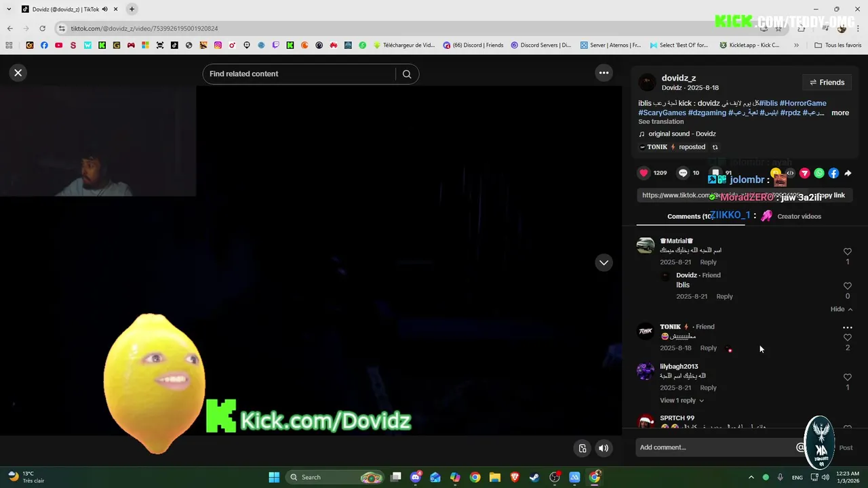The height and width of the screenshot is (488, 868).
Task: Click 'See translation' under the caption
Action: 660,121
